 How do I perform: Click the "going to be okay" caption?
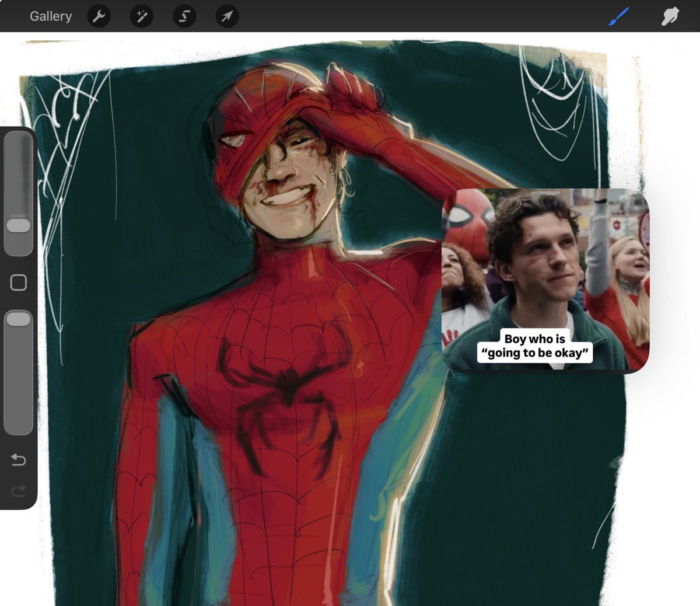tap(535, 353)
